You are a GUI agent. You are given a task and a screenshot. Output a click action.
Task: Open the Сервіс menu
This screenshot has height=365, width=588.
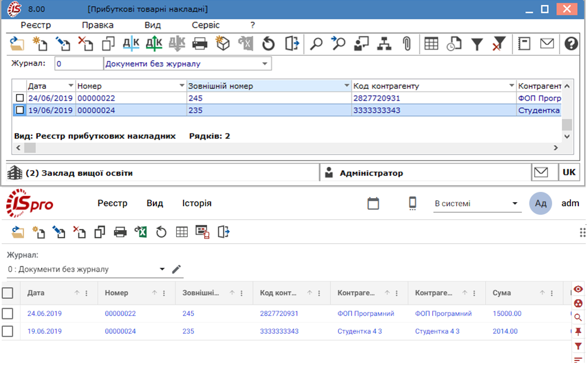point(205,25)
